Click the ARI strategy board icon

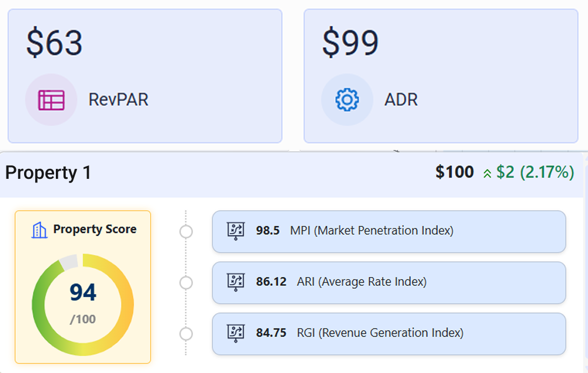point(236,281)
